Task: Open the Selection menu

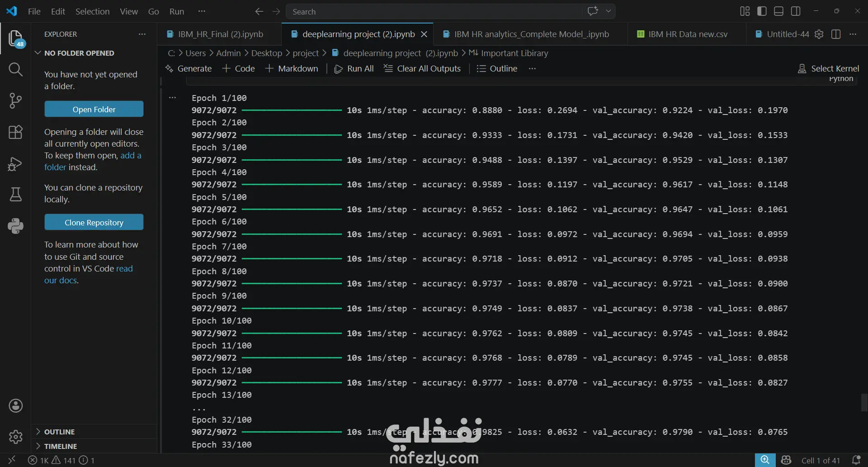Action: (92, 11)
